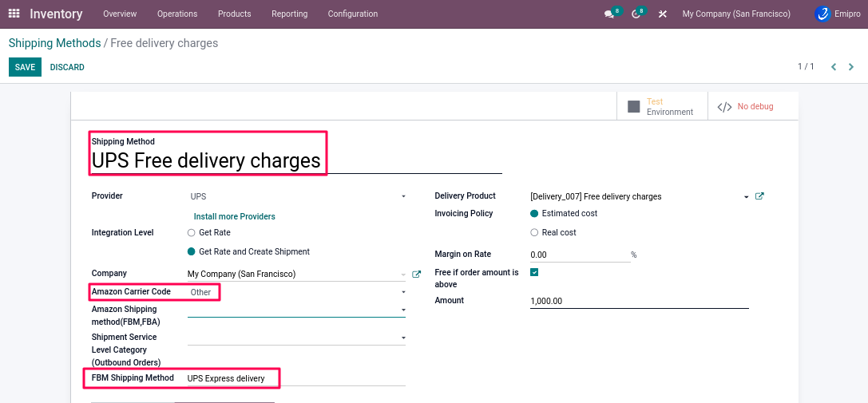Click the debug tools icon in navbar

662,14
